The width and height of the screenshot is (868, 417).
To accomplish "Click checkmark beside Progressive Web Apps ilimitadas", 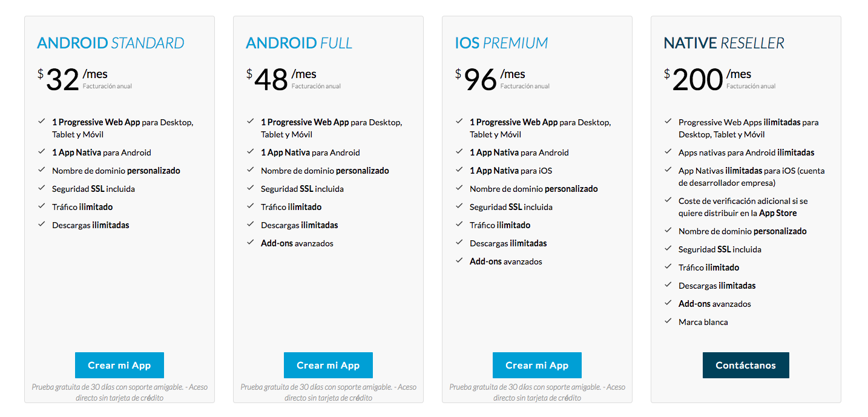I will [x=668, y=122].
